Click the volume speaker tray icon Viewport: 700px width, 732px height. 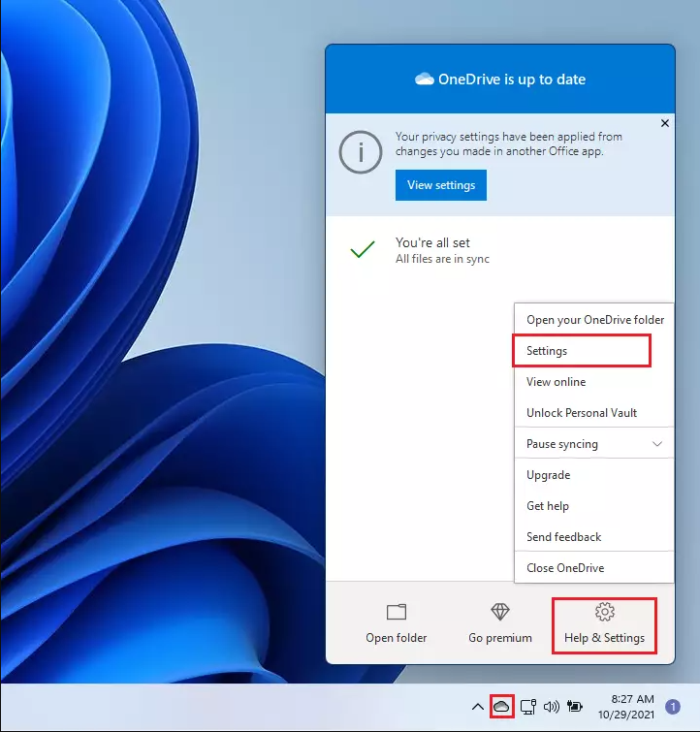tap(551, 707)
